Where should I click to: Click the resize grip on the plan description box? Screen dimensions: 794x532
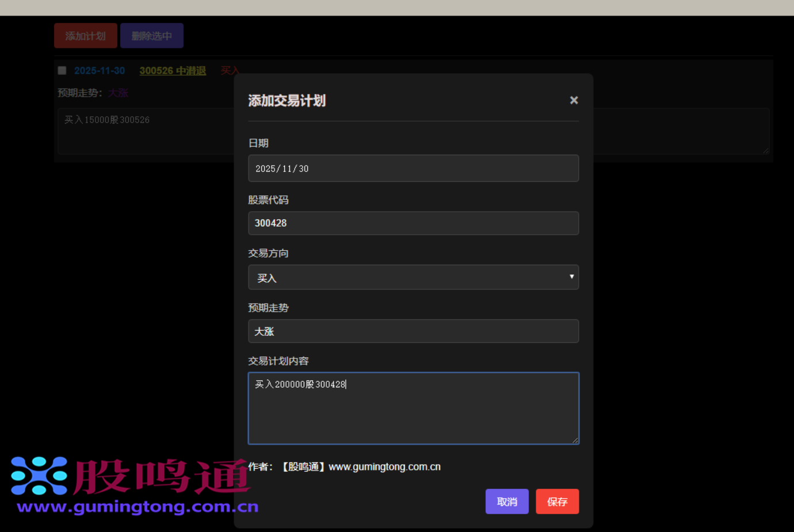765,151
